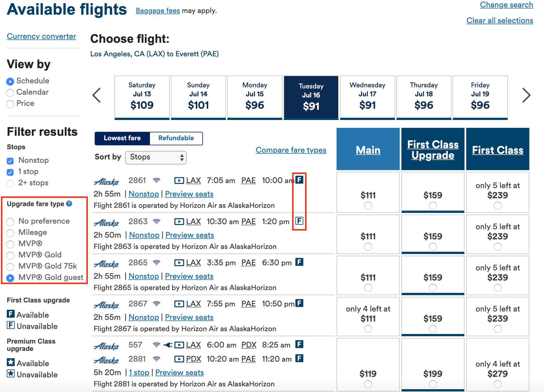Click the entertainment icon on flight 2881
The height and width of the screenshot is (392, 544).
coord(179,359)
